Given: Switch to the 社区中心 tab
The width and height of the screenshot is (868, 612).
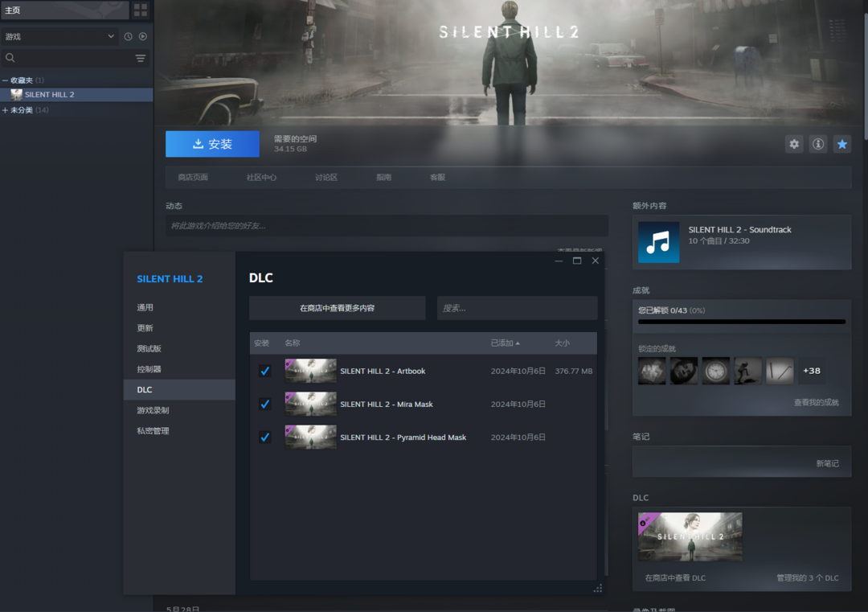Looking at the screenshot, I should 261,177.
